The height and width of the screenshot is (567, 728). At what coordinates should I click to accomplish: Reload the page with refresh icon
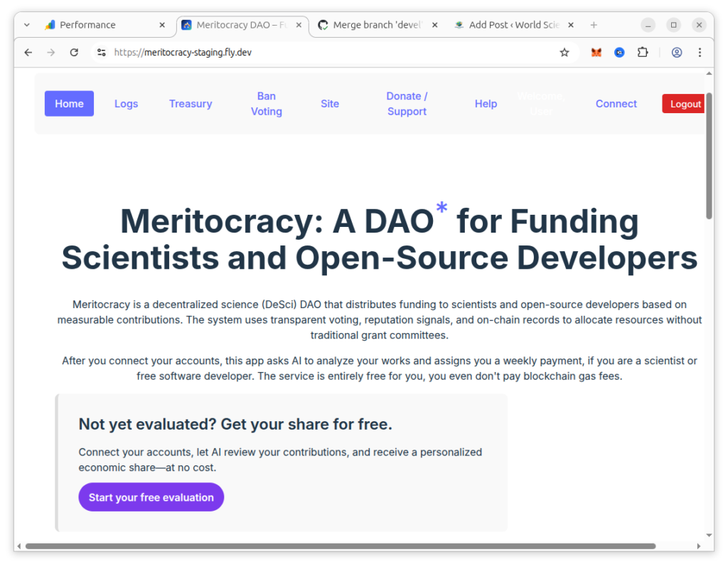tap(74, 53)
